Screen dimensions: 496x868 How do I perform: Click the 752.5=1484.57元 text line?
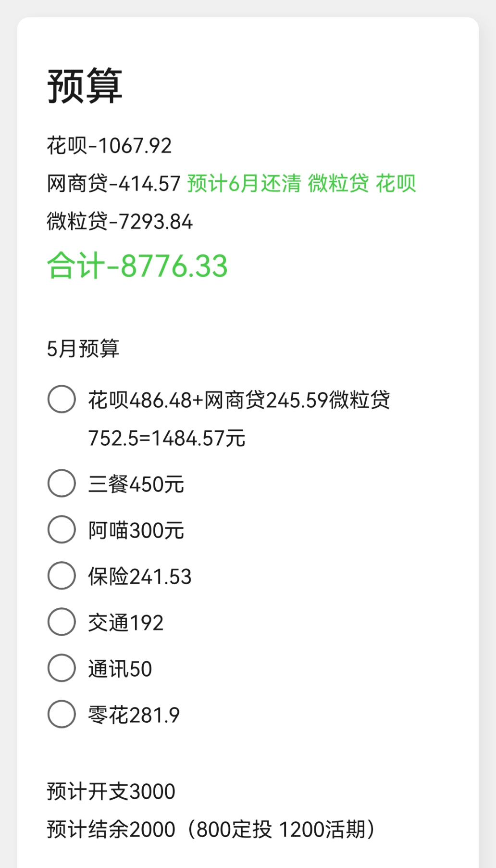point(167,438)
